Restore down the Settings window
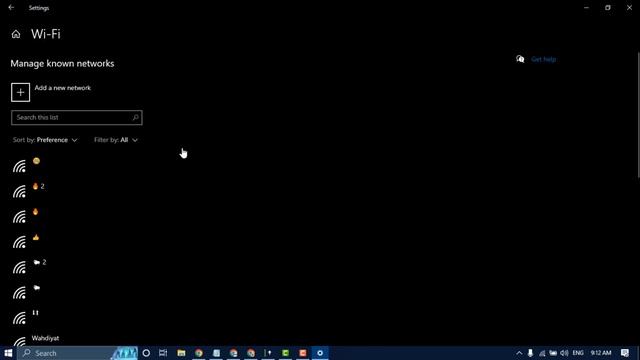The height and width of the screenshot is (360, 640). (608, 7)
